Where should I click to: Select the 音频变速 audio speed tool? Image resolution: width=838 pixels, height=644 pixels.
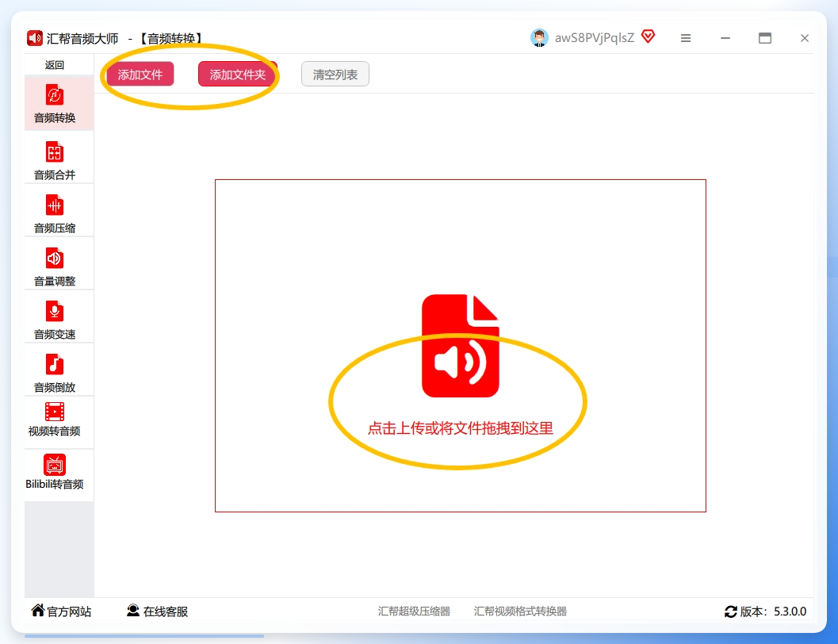[59, 317]
